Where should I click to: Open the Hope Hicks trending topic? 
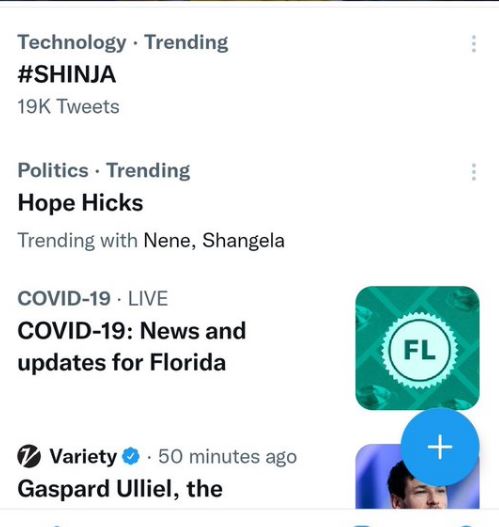(x=80, y=203)
